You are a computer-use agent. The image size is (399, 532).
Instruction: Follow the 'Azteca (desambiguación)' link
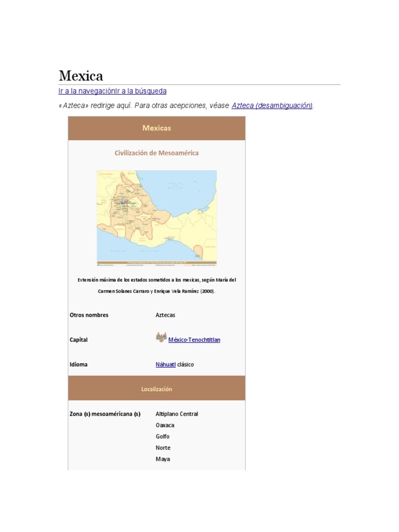click(272, 105)
